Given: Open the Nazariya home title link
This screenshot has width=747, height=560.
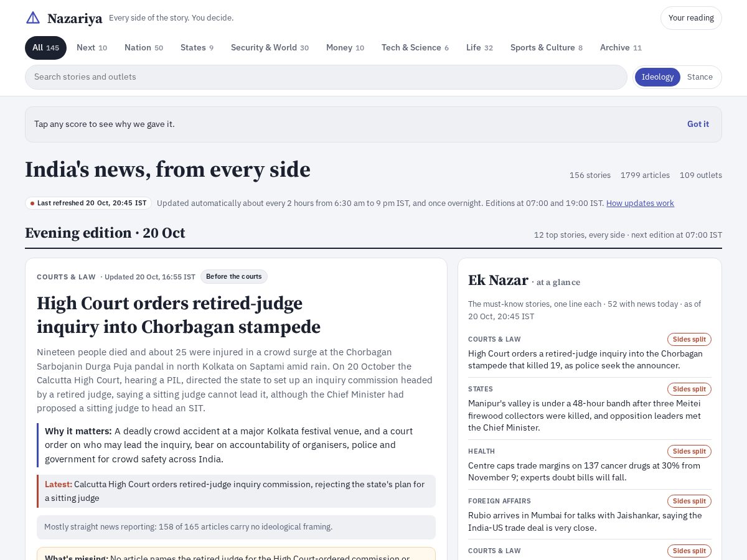Looking at the screenshot, I should [75, 18].
